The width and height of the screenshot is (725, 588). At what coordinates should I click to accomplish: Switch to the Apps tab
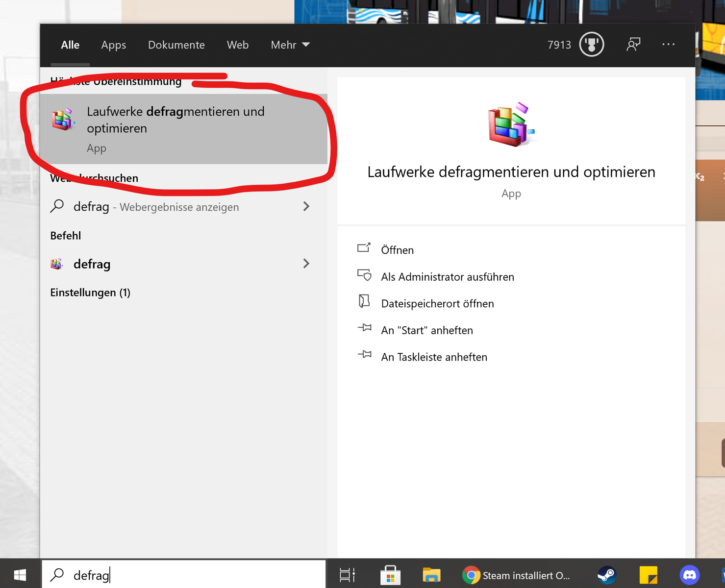(x=113, y=45)
